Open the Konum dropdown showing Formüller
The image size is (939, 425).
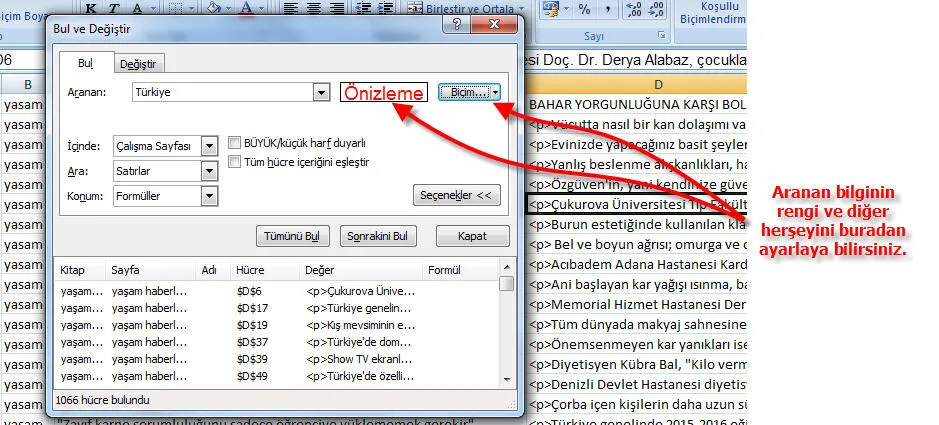pyautogui.click(x=209, y=196)
